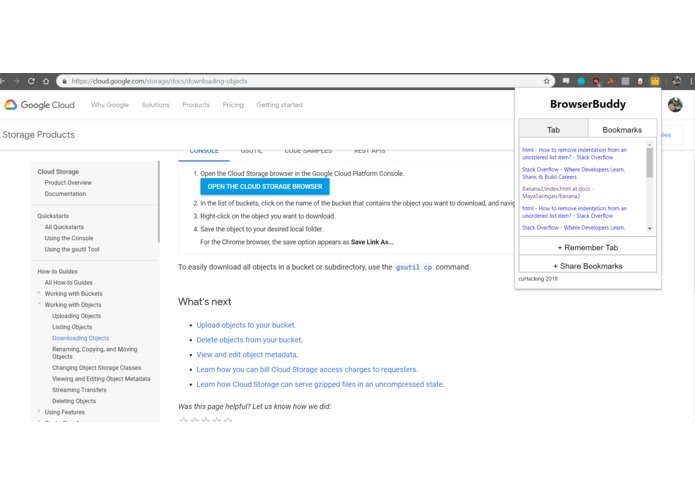Open Product Overview in sidebar
Viewport: 695px width, 494px height.
click(x=68, y=183)
